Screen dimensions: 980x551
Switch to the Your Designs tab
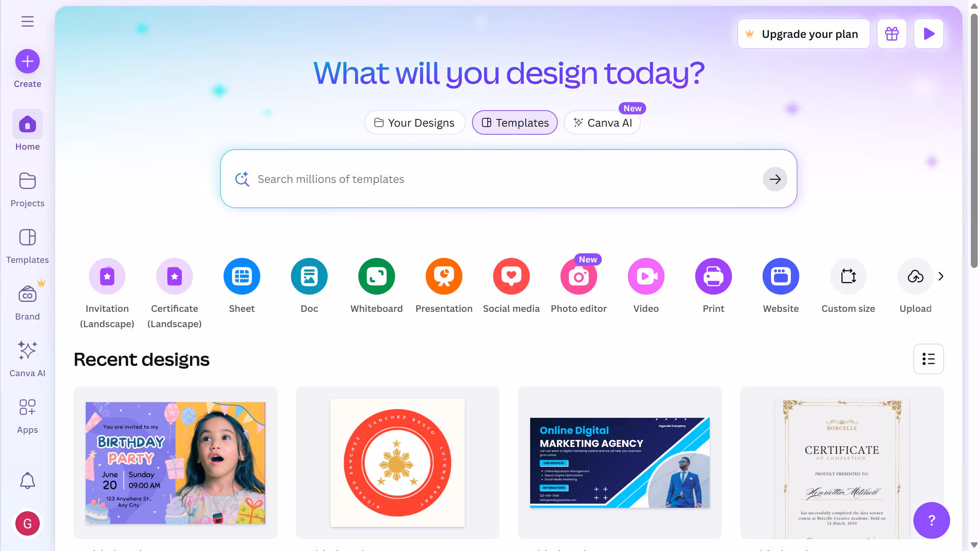click(415, 122)
